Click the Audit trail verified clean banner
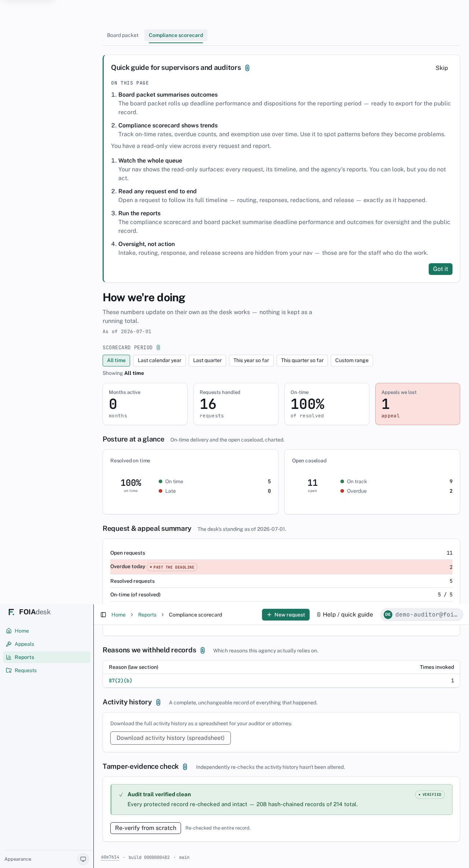 click(281, 800)
